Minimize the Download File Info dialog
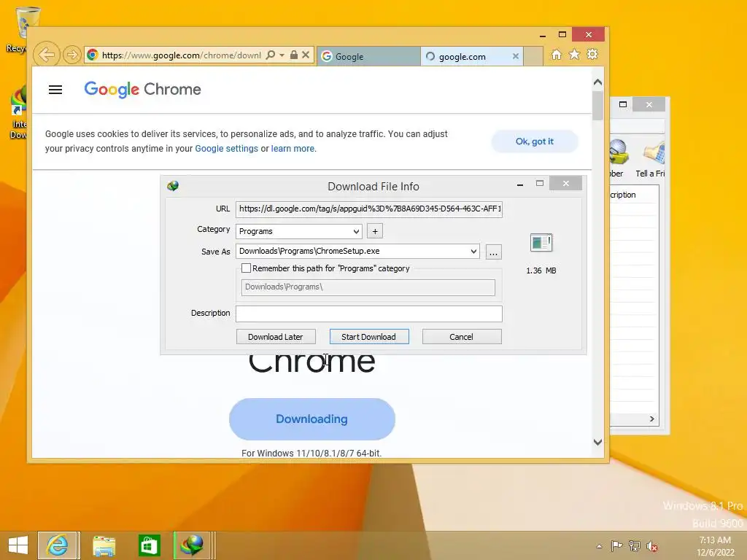747x560 pixels. pos(520,184)
